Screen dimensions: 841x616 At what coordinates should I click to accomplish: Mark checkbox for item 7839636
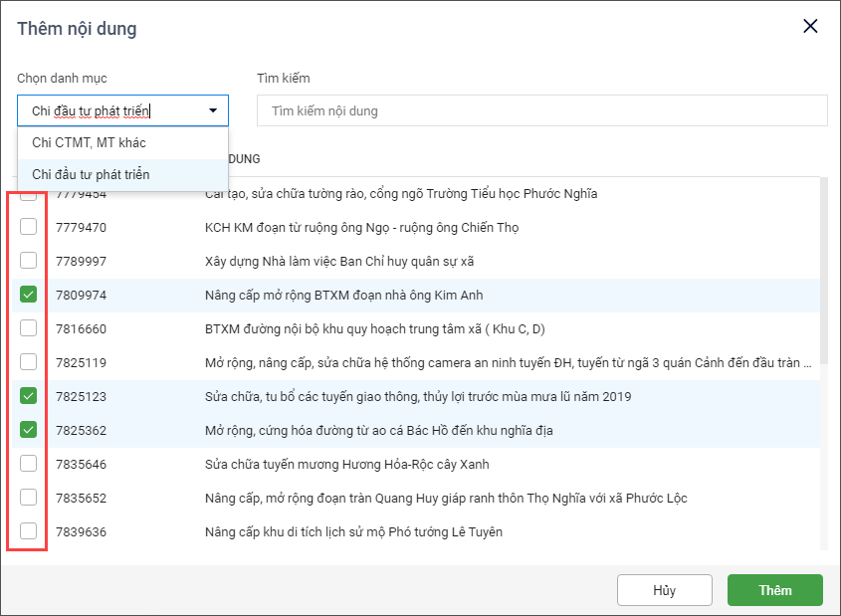(29, 531)
